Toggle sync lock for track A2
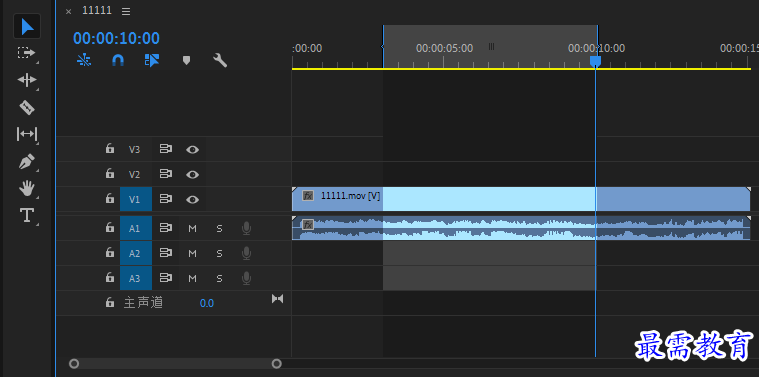Screen dimensions: 759x377 click(x=166, y=253)
